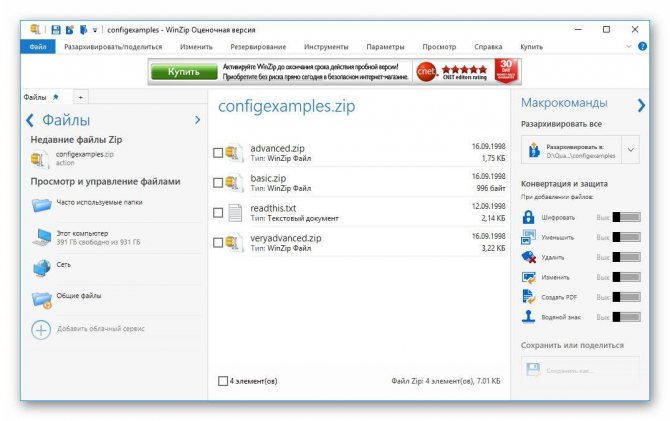The width and height of the screenshot is (670, 421).
Task: Click the pin icon on Файлы tab
Action: [x=56, y=97]
